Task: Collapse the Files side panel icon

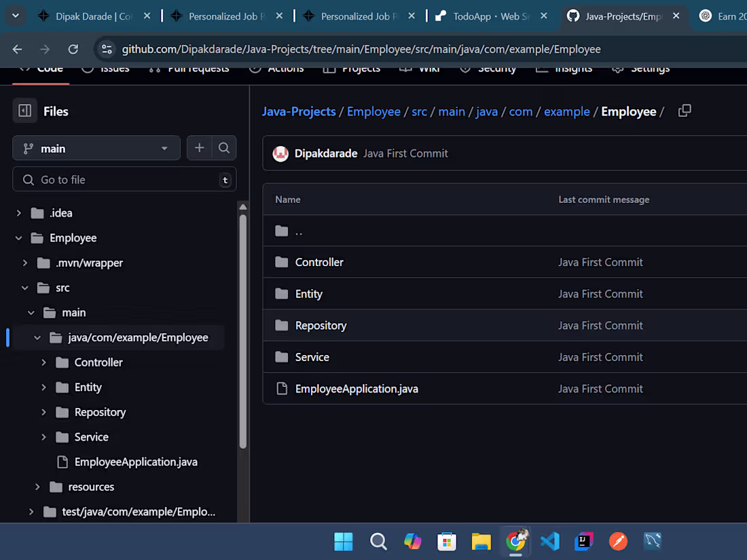Action: coord(24,111)
